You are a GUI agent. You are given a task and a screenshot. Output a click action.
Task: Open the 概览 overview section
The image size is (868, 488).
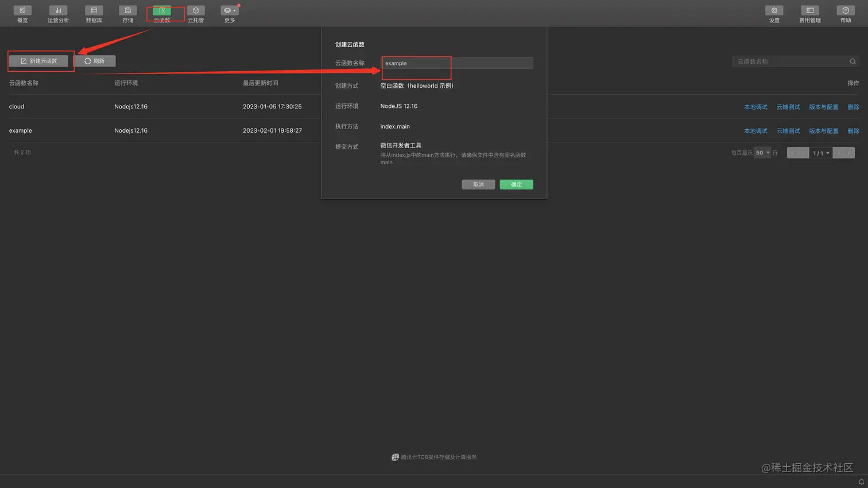point(22,14)
